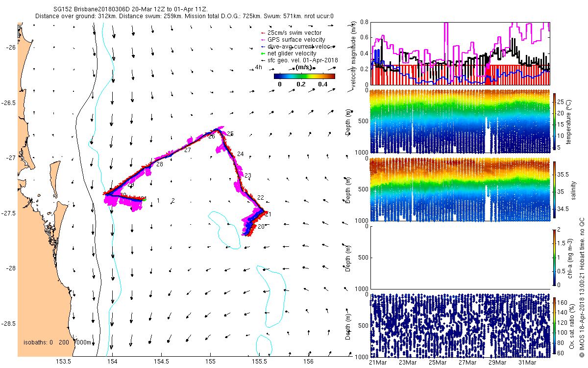Click the '21Mar' date tick label
The image size is (588, 368).
point(378,363)
